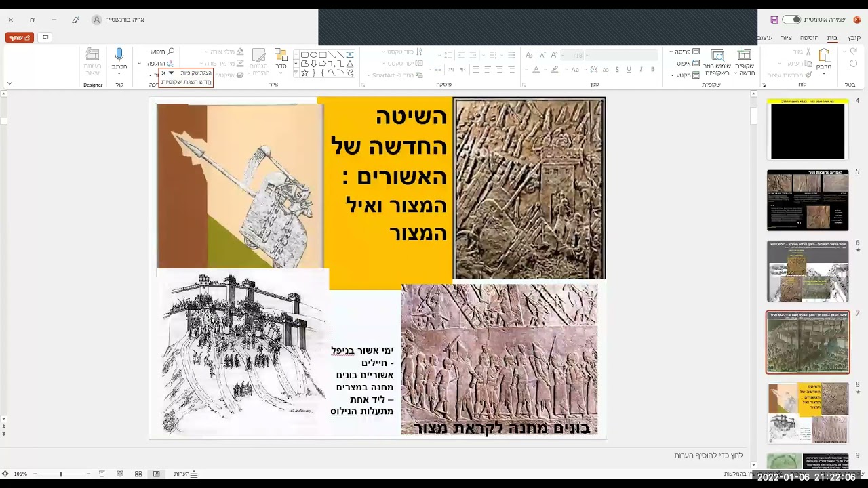
Task: Open the Home (בית) tab
Action: click(x=832, y=37)
